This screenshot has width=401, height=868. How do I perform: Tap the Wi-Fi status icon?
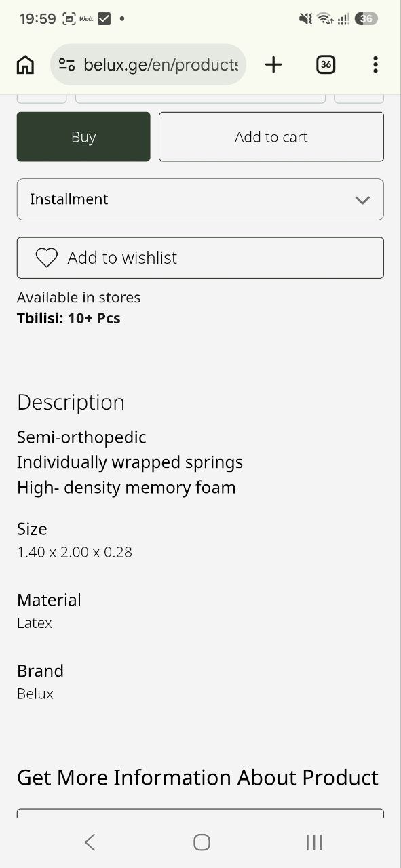click(x=325, y=19)
